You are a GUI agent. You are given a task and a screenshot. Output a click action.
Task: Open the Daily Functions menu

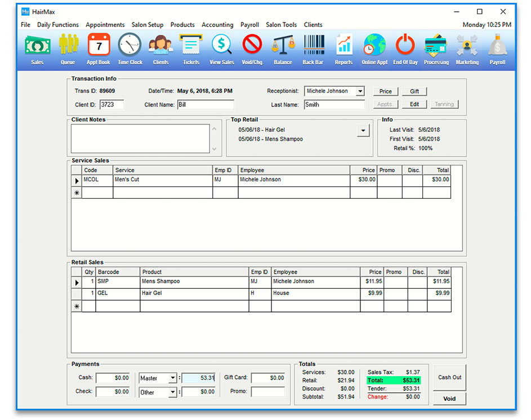(57, 25)
